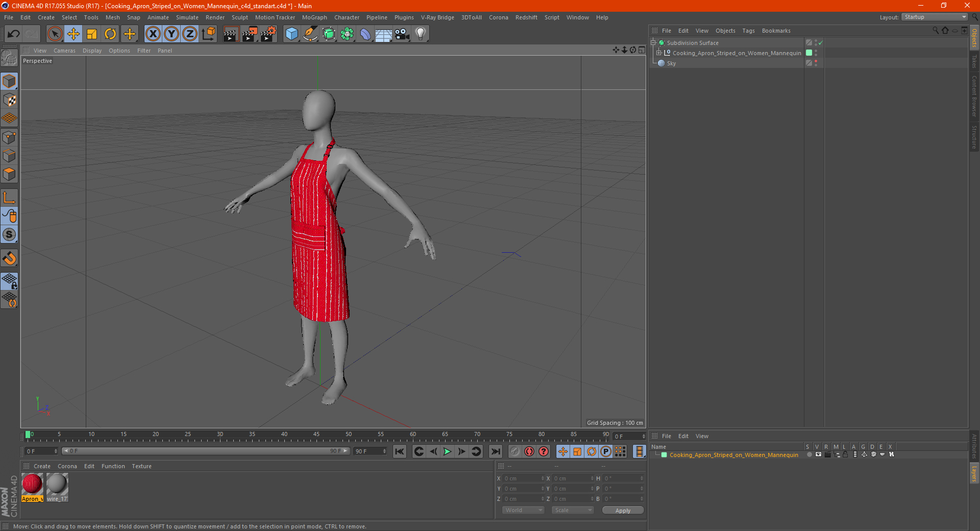Image resolution: width=980 pixels, height=531 pixels.
Task: Open material manager Texture menu
Action: (x=141, y=466)
